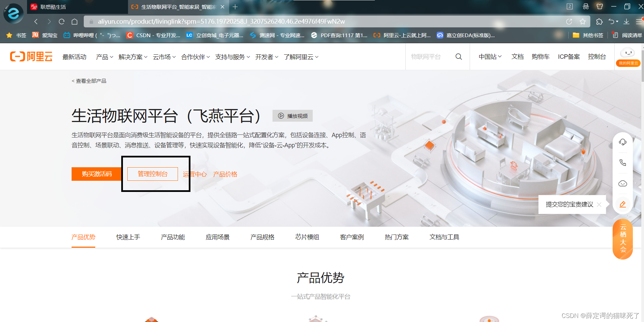Image resolution: width=644 pixels, height=322 pixels.
Task: Select 快速上手 section tab
Action: 128,237
